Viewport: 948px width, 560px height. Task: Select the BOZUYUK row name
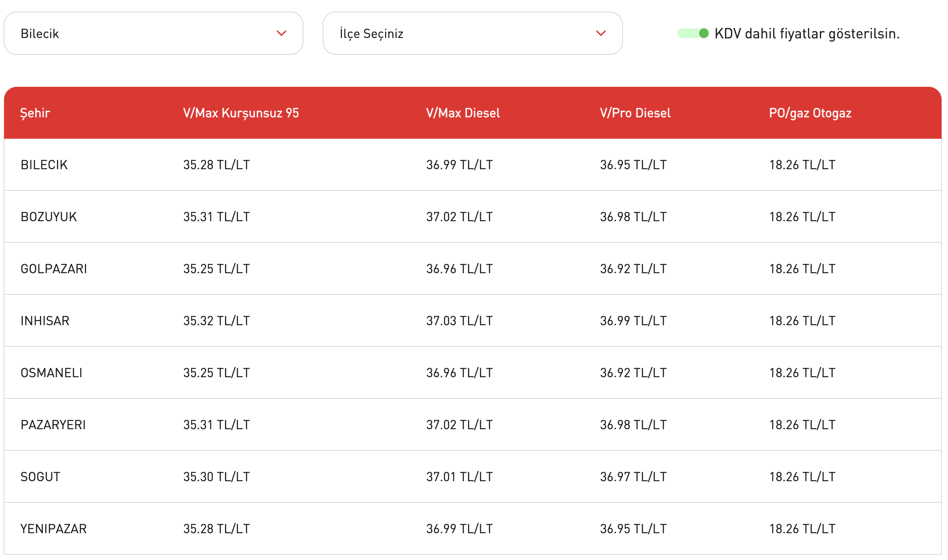tap(48, 217)
